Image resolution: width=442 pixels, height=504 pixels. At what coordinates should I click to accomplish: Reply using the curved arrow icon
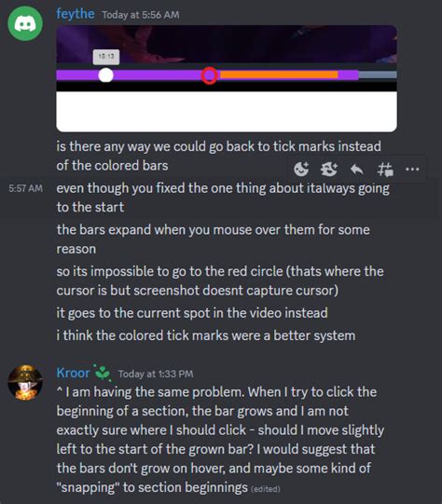(x=357, y=169)
